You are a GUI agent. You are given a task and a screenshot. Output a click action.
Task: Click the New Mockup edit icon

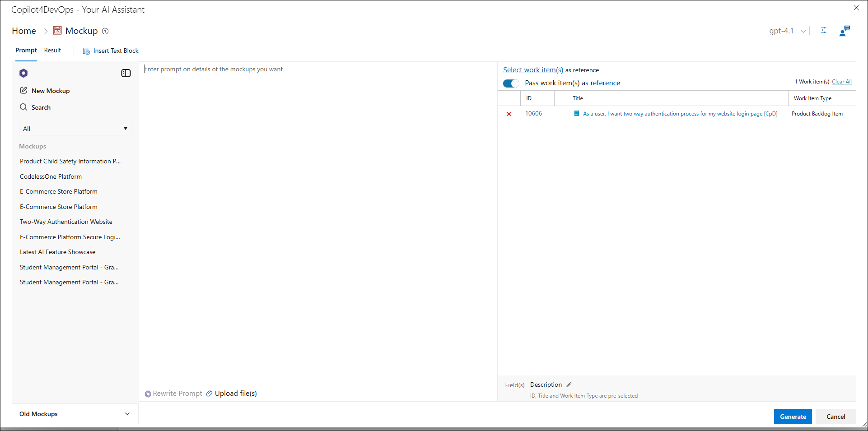tap(23, 91)
